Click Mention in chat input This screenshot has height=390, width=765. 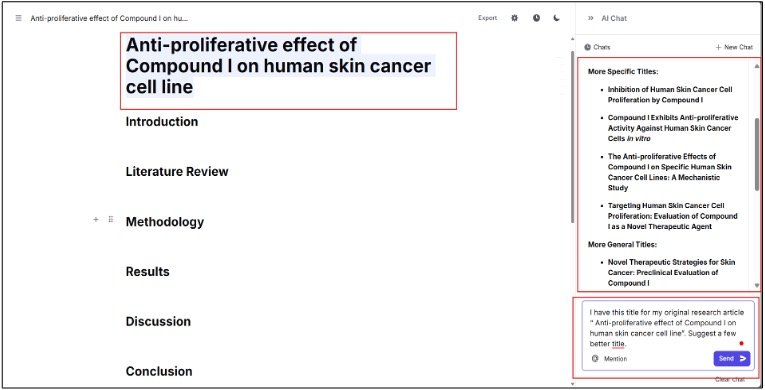tap(609, 359)
